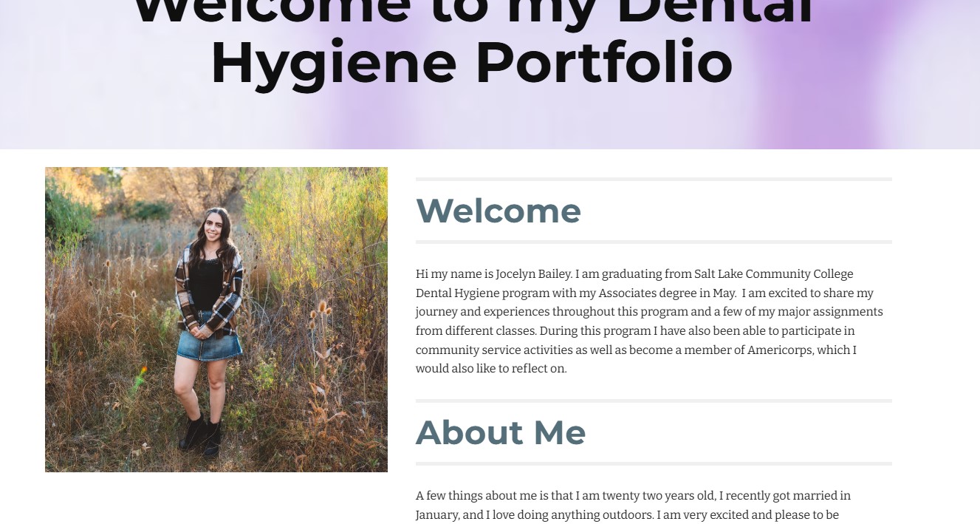Click the "About Me" section heading

[x=501, y=432]
